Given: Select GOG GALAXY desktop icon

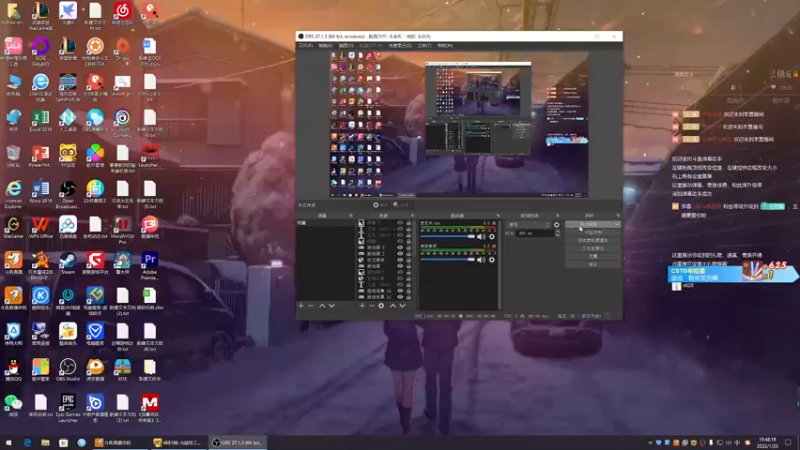Looking at the screenshot, I should [x=40, y=52].
